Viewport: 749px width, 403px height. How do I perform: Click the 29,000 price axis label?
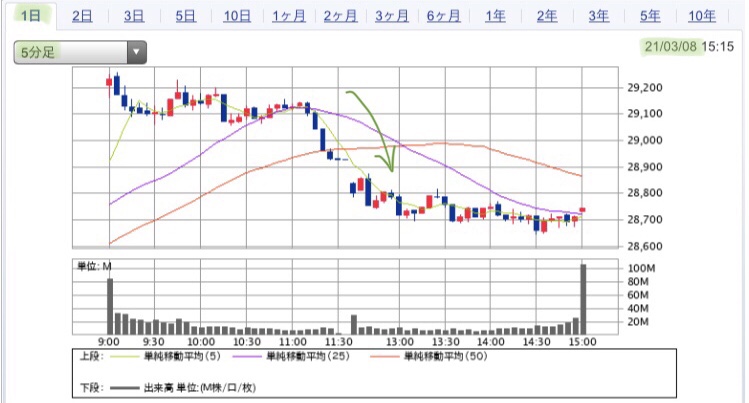(x=644, y=140)
